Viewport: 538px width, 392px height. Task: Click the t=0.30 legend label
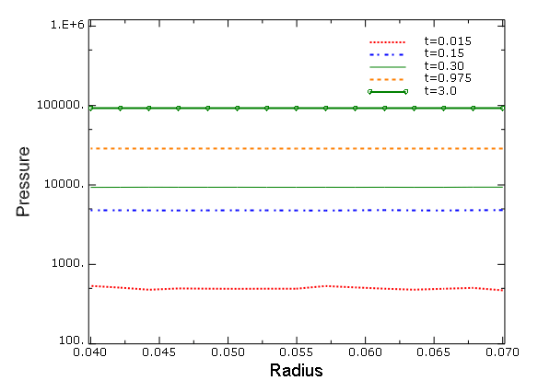coord(444,65)
